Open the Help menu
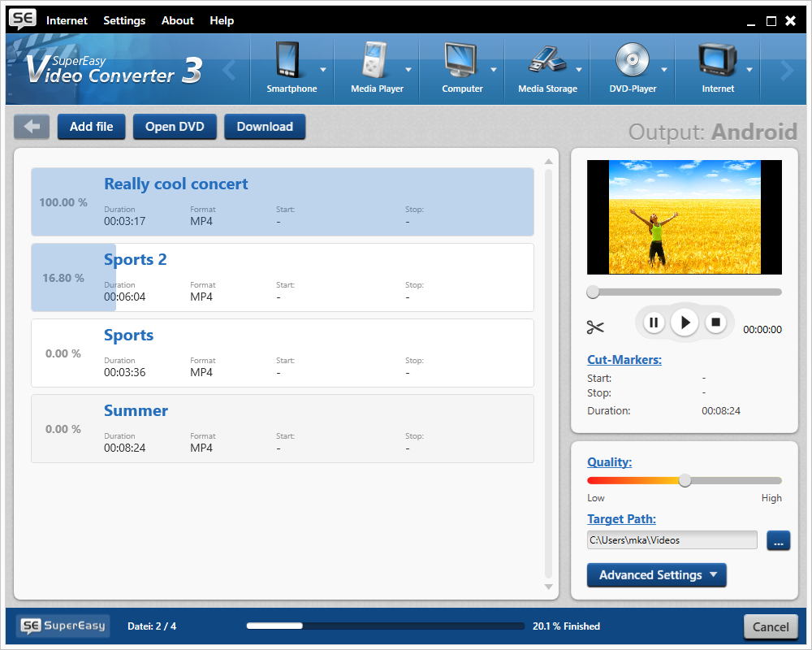 (222, 20)
